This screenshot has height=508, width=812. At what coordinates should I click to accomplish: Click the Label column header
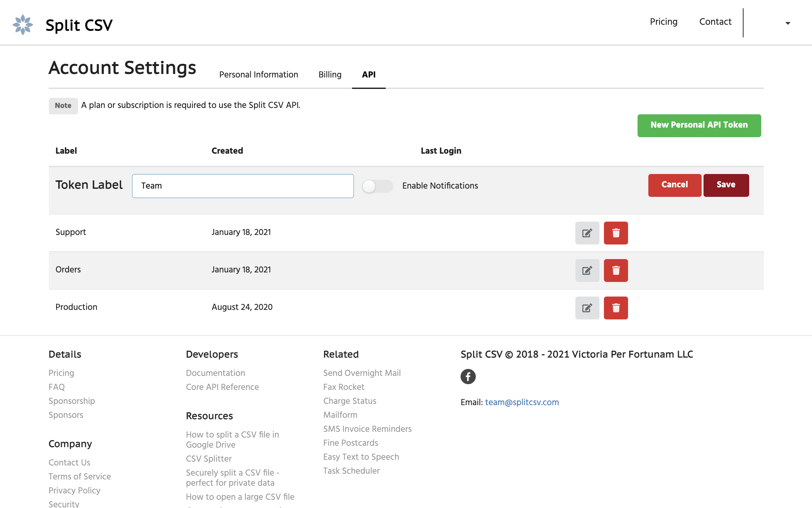point(66,151)
